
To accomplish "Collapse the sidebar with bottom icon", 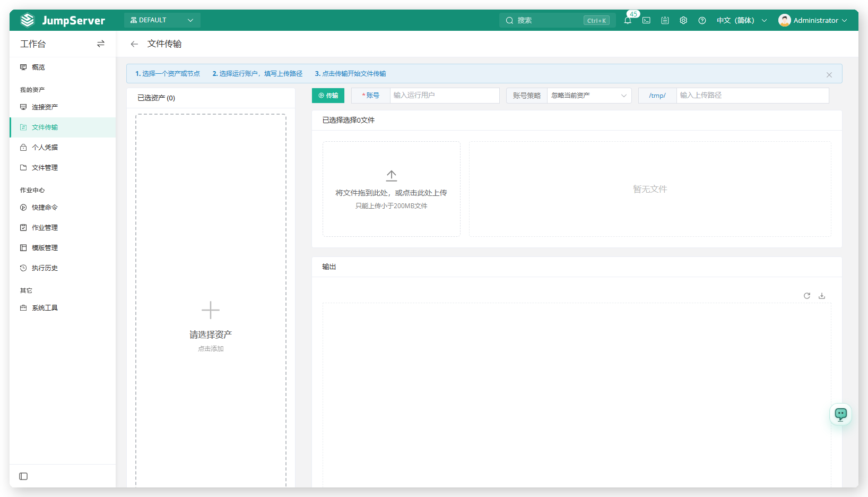I will tap(23, 476).
